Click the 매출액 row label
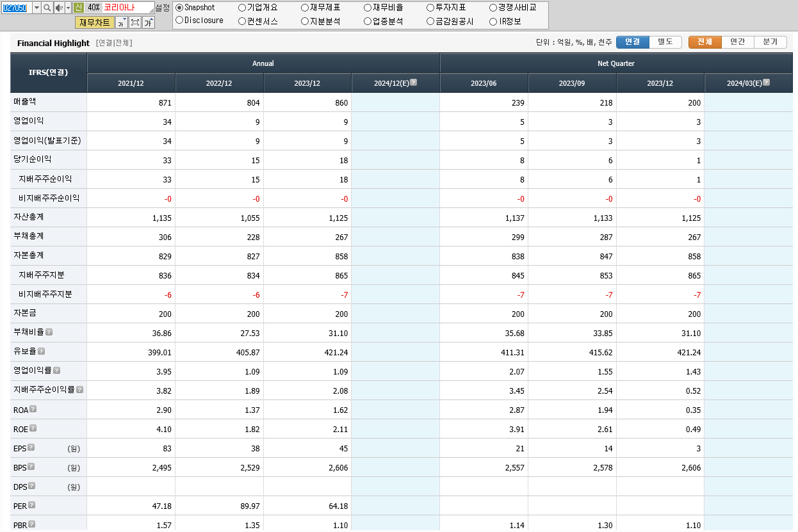 pos(26,102)
